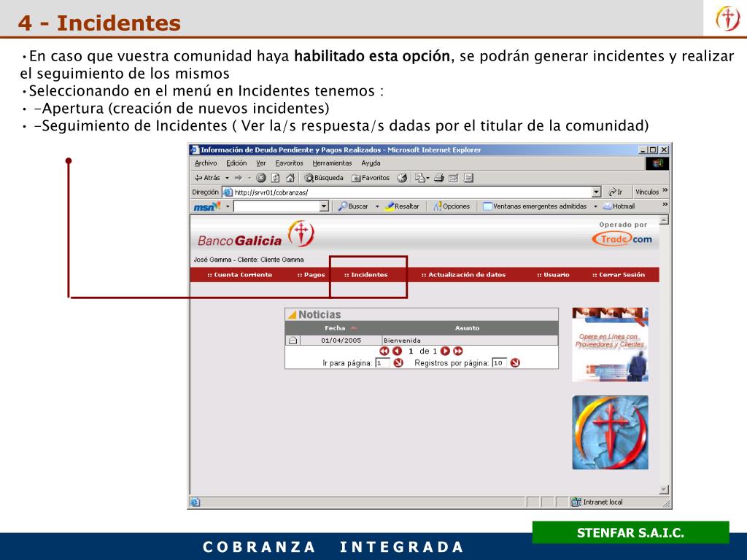Click the Asunto column header

pyautogui.click(x=467, y=328)
